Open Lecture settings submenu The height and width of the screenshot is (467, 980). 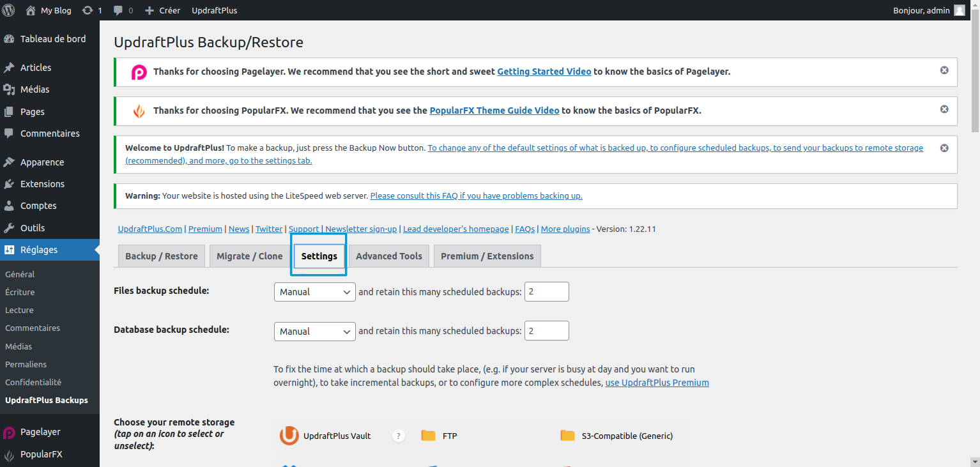tap(19, 310)
